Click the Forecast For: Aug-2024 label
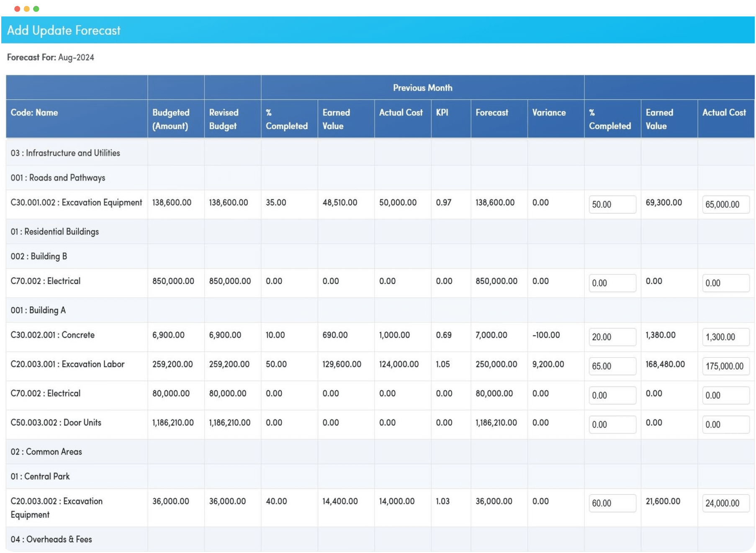Image resolution: width=756 pixels, height=553 pixels. coord(51,57)
